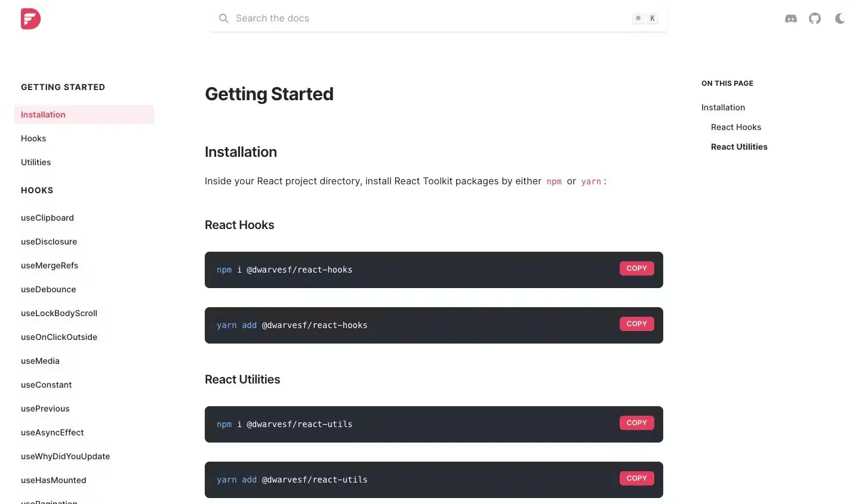The width and height of the screenshot is (868, 504).
Task: Go to the useClipboard hook docs
Action: click(47, 218)
